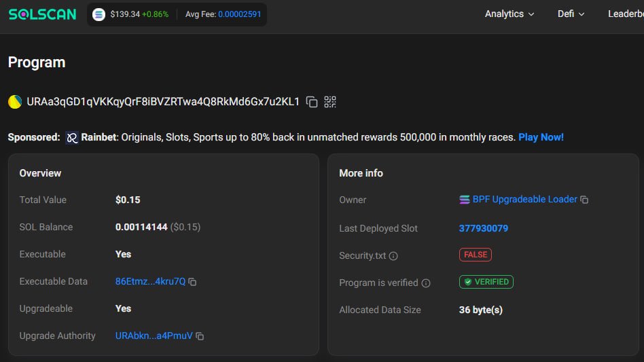Screen dimensions: 644x362
Task: Click the FALSE Security.txt badge
Action: point(476,255)
